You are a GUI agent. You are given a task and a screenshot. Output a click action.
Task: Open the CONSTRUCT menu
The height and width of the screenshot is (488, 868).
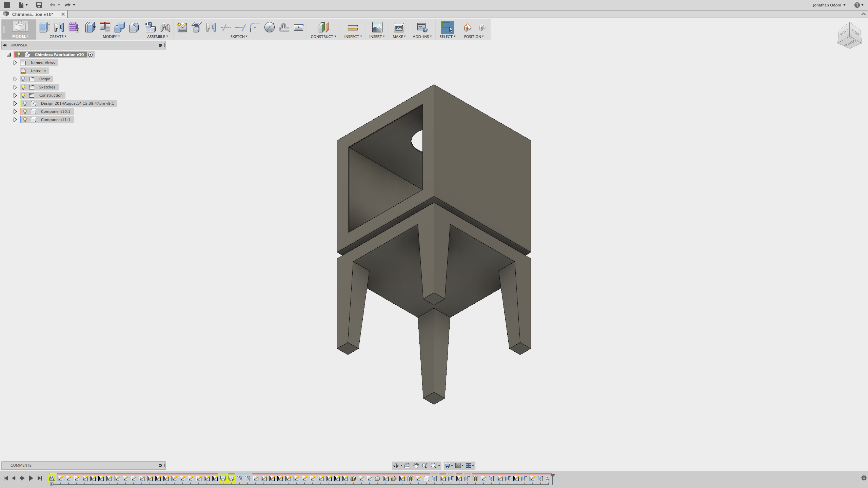tap(323, 36)
